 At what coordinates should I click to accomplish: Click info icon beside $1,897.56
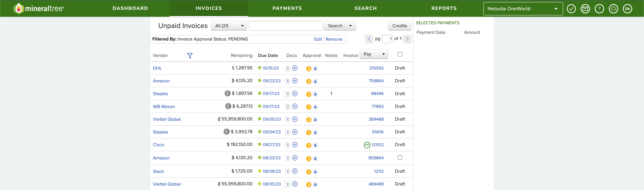[227, 93]
